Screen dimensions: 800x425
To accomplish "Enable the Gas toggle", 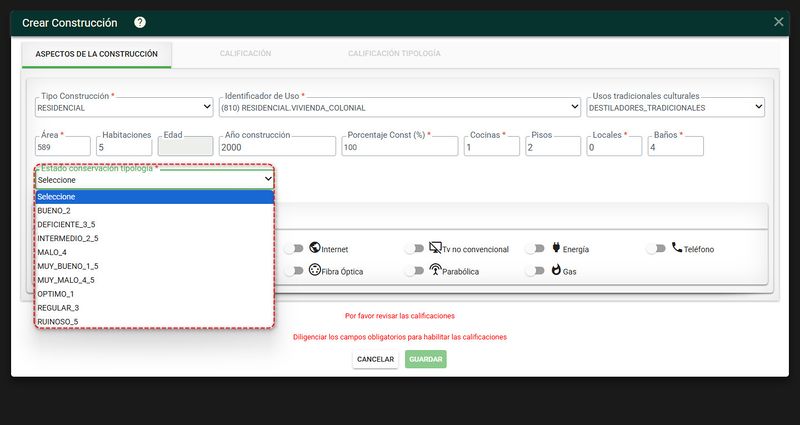I will (535, 271).
